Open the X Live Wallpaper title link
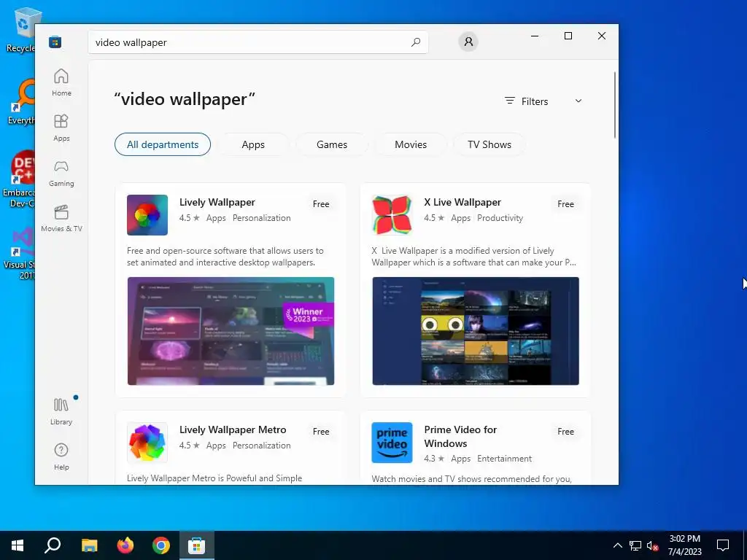The width and height of the screenshot is (747, 560). coord(462,202)
